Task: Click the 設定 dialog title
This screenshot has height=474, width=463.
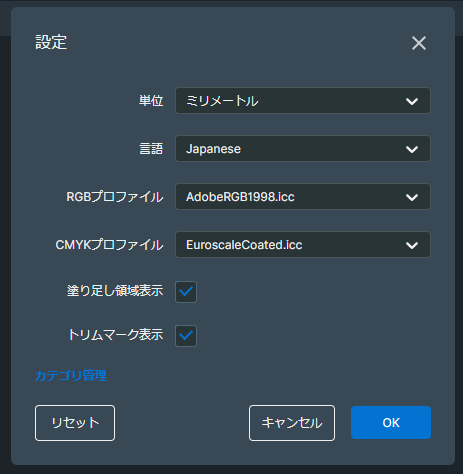Action: click(51, 42)
